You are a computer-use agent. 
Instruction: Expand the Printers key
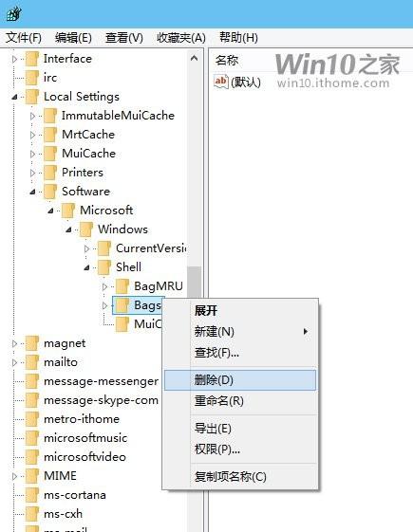pyautogui.click(x=32, y=173)
